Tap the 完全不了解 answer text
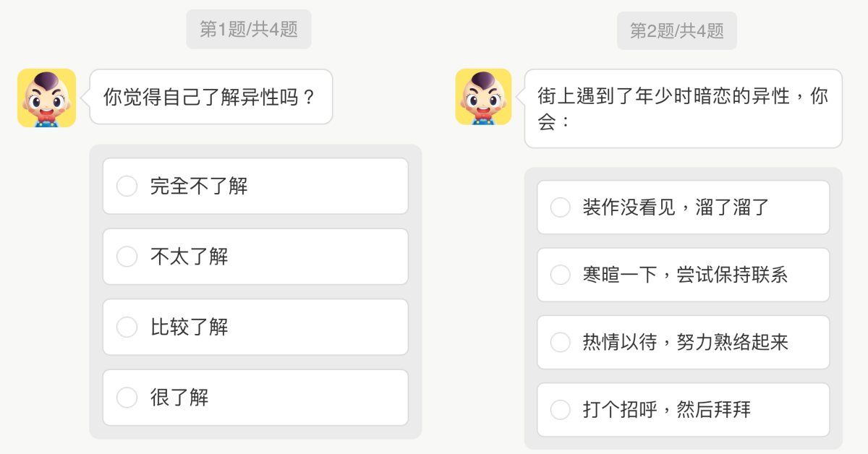Viewport: 868px width, 454px height. (x=199, y=187)
